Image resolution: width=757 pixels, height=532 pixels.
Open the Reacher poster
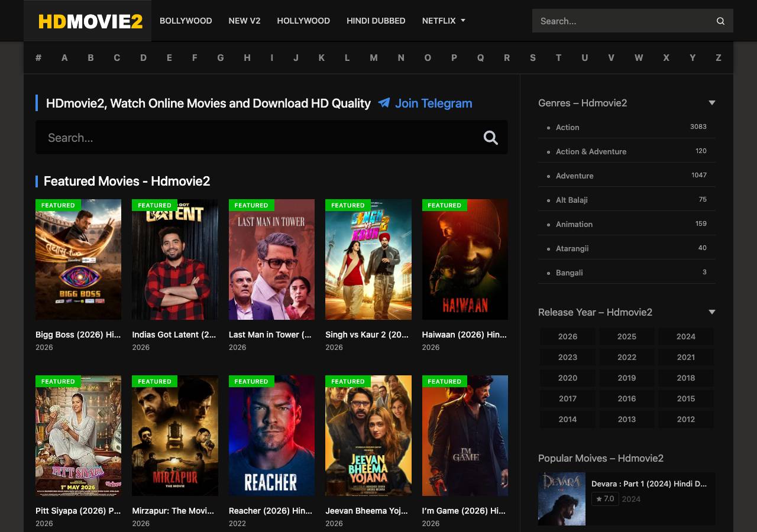271,436
